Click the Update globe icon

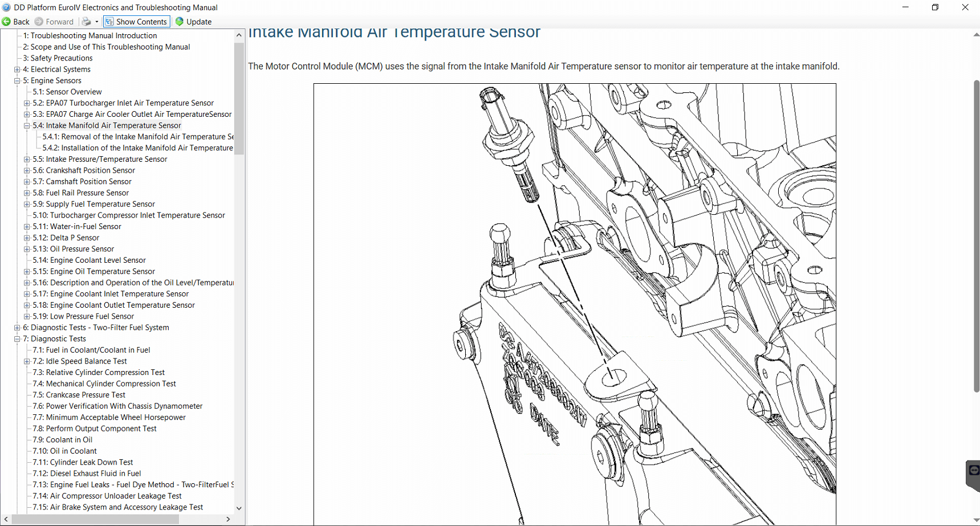180,22
